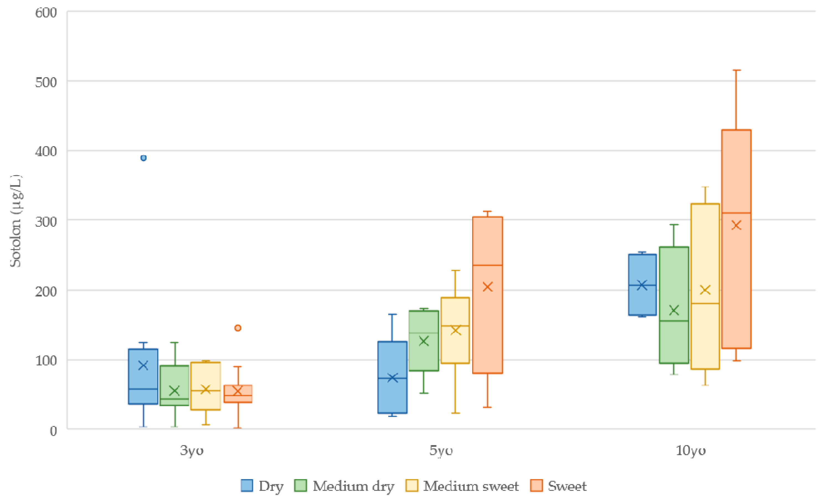Select the 5yo Dry blue box
This screenshot has width=827, height=504.
(x=392, y=396)
